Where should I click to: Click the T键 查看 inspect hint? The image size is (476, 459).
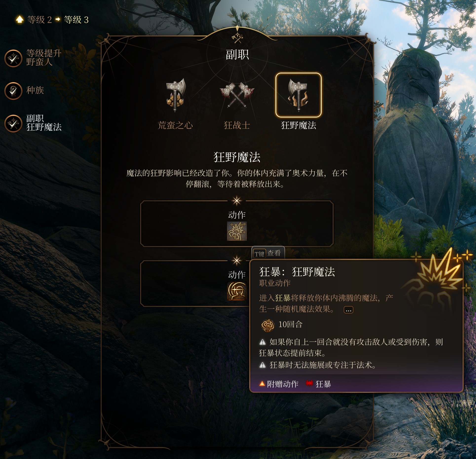(268, 253)
